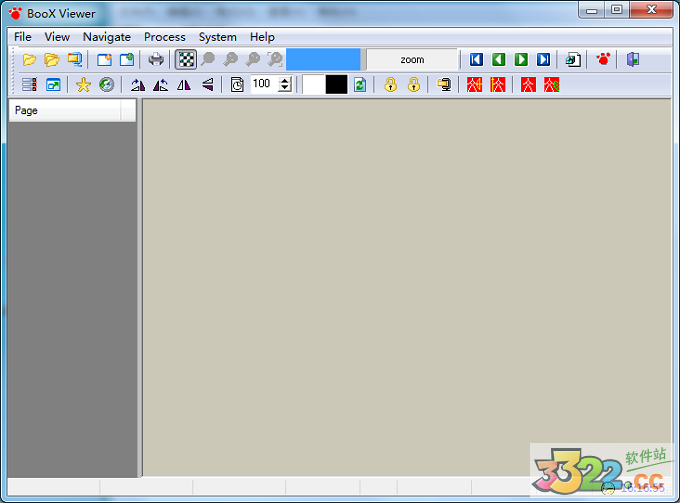Screen dimensions: 680x503
Task: Close the BooX Viewer window
Action: tap(651, 10)
